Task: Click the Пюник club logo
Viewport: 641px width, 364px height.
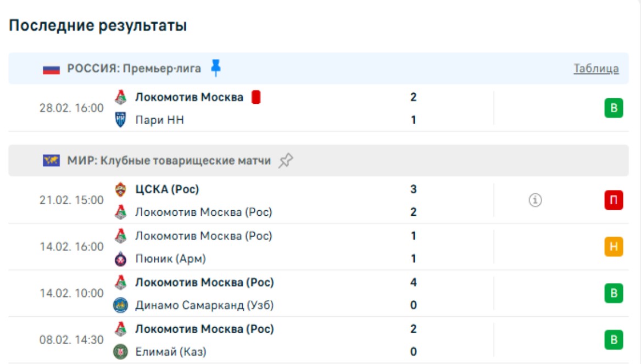Action: 120,259
